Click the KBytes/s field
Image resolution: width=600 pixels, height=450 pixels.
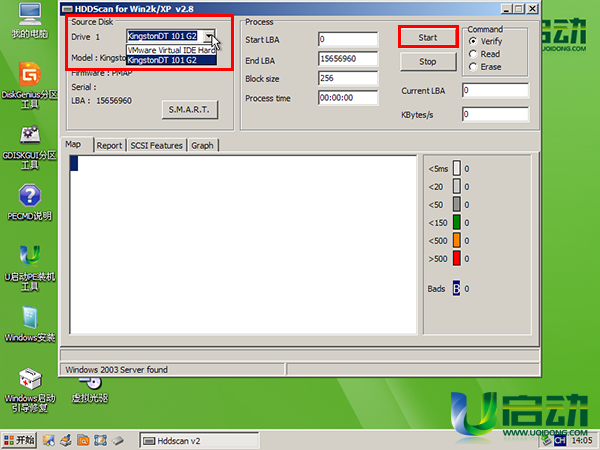(496, 114)
